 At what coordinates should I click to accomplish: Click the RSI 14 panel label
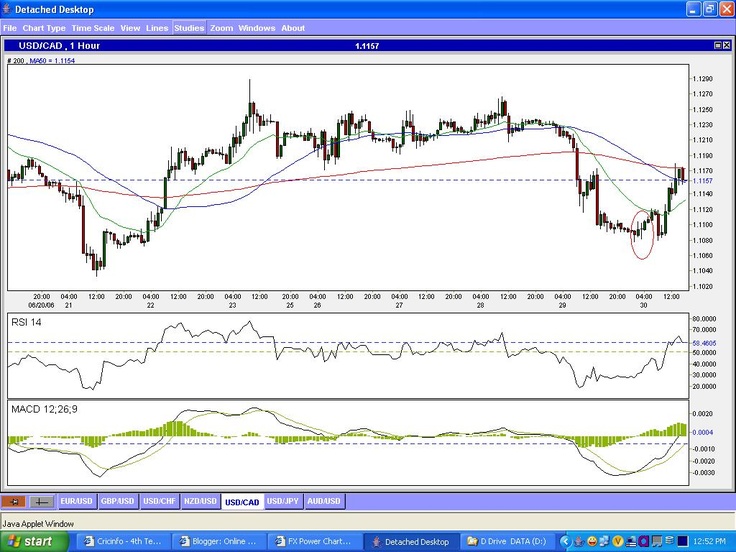tap(26, 322)
